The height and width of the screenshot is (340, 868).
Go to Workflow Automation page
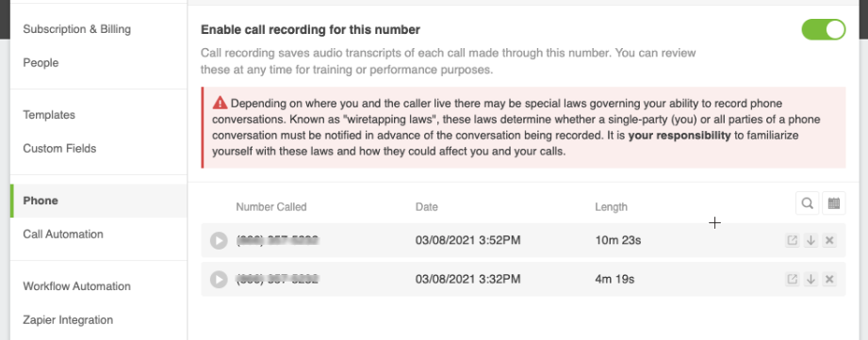coord(77,286)
